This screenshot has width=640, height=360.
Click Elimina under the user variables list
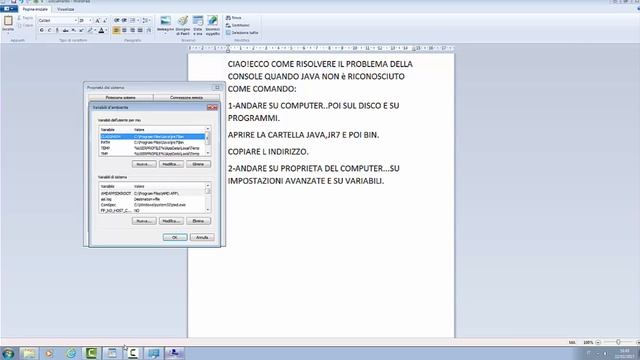coord(198,164)
